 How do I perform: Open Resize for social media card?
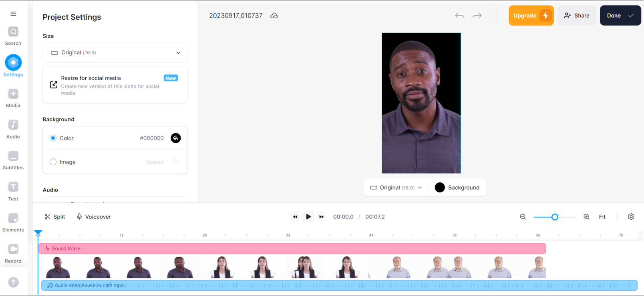[115, 85]
